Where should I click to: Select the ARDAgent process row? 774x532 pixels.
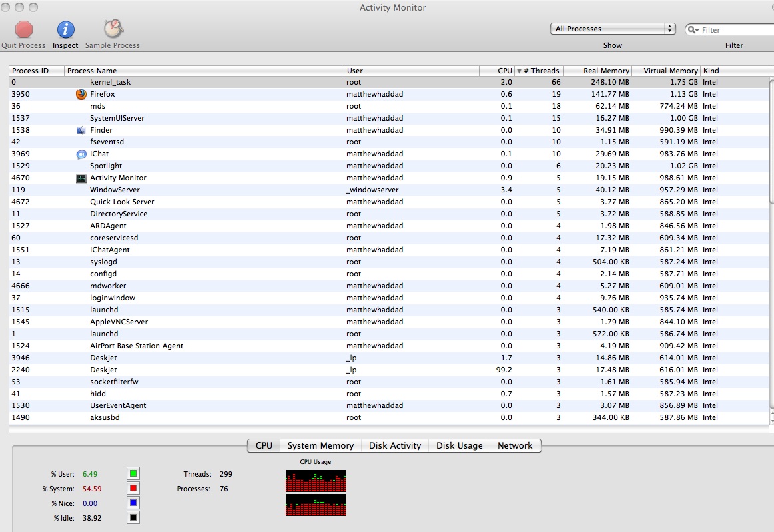pyautogui.click(x=389, y=226)
